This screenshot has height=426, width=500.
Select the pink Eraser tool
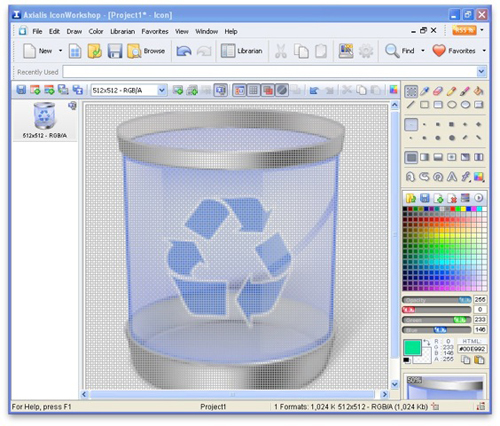(438, 91)
